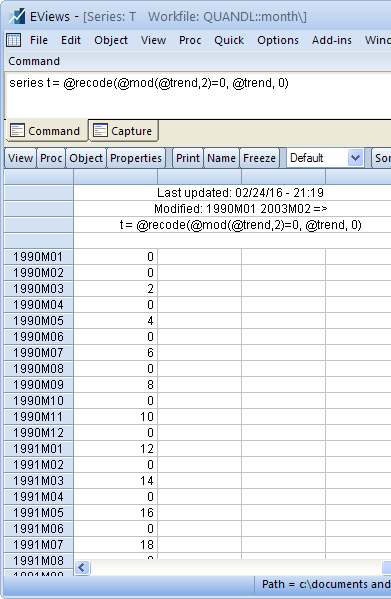Select the 1990M02 row header
The image size is (391, 599).
click(39, 273)
